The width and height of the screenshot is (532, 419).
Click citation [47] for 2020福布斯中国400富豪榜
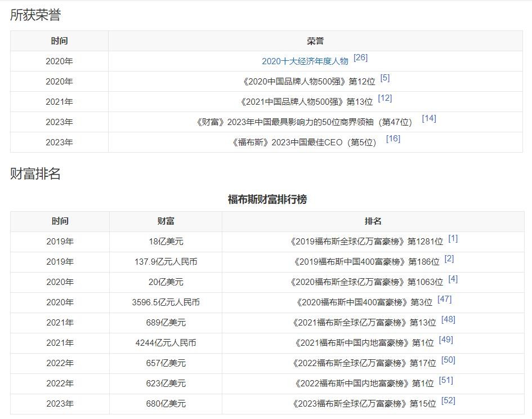pyautogui.click(x=444, y=300)
